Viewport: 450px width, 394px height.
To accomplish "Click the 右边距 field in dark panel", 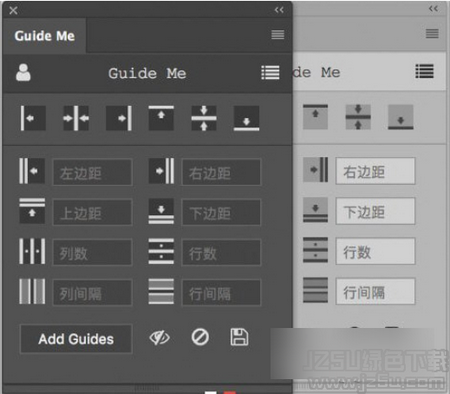I will pyautogui.click(x=221, y=172).
